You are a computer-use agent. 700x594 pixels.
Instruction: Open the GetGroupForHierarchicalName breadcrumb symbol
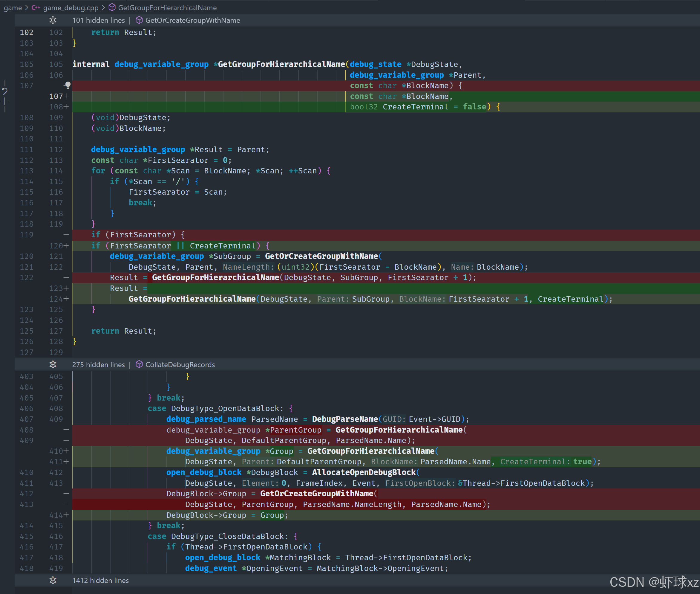(x=167, y=7)
